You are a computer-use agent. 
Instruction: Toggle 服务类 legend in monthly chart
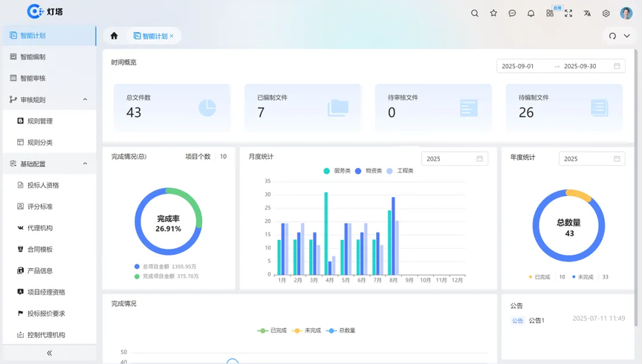(337, 171)
